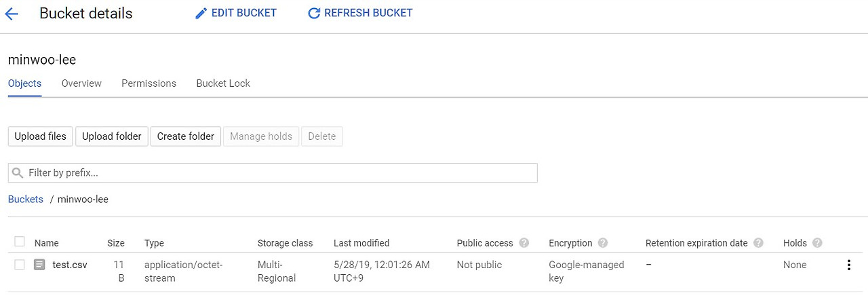Click help icon beside Retention expiration date
This screenshot has width=868, height=298.
pos(758,243)
